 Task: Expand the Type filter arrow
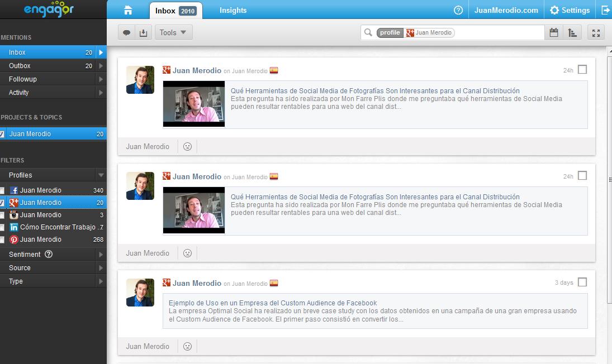(101, 281)
